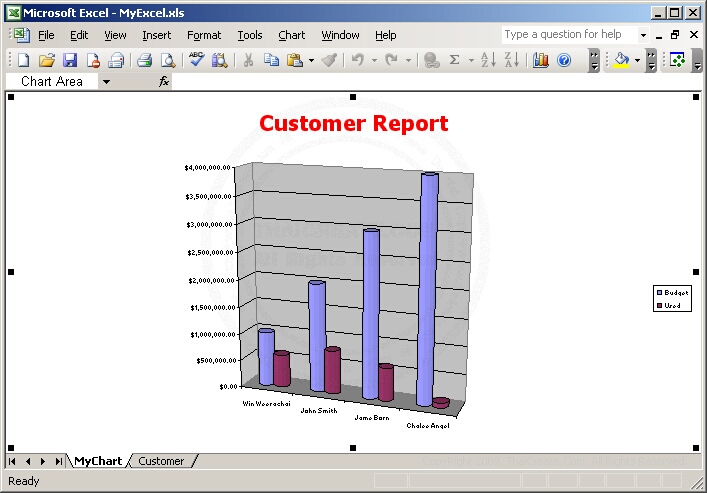Click the Sort Ascending icon
Screen dimensions: 707x493
click(488, 60)
